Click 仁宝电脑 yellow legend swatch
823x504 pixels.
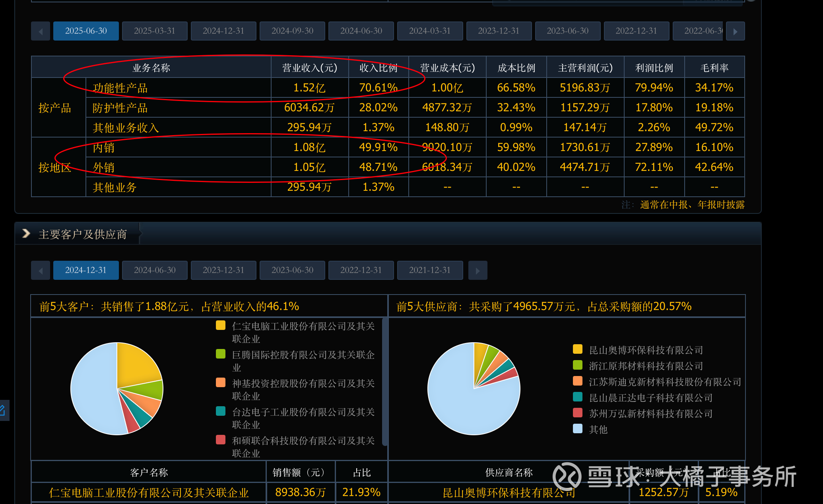point(221,326)
